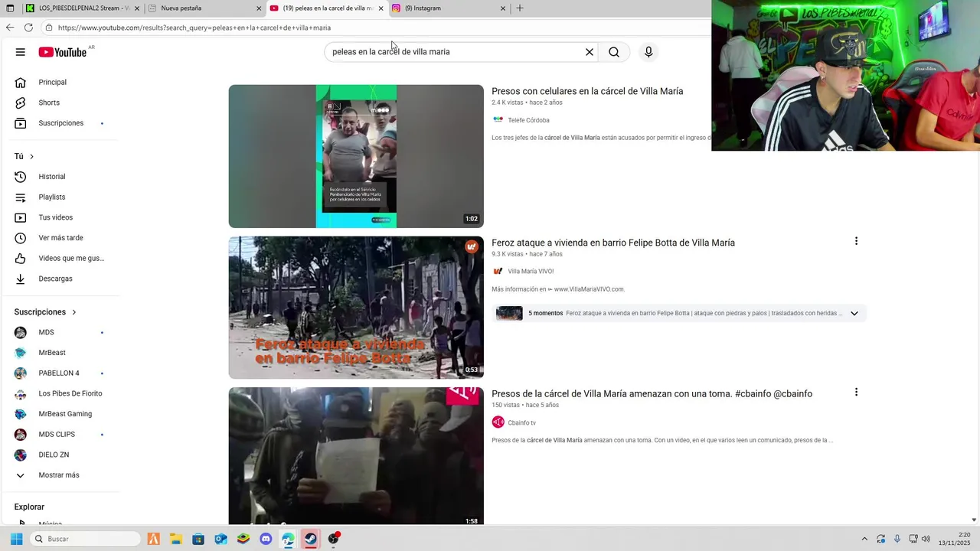Show hidden system tray icons
This screenshot has width=980, height=551.
pyautogui.click(x=864, y=539)
